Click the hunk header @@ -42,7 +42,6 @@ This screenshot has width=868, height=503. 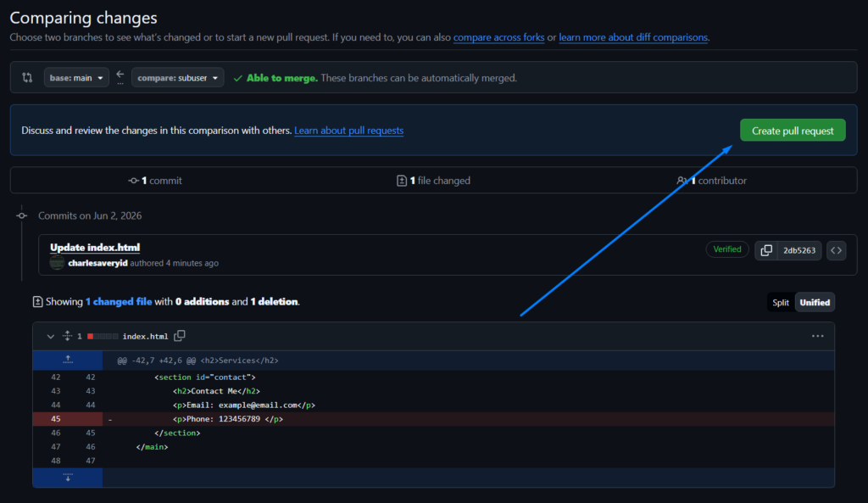198,360
